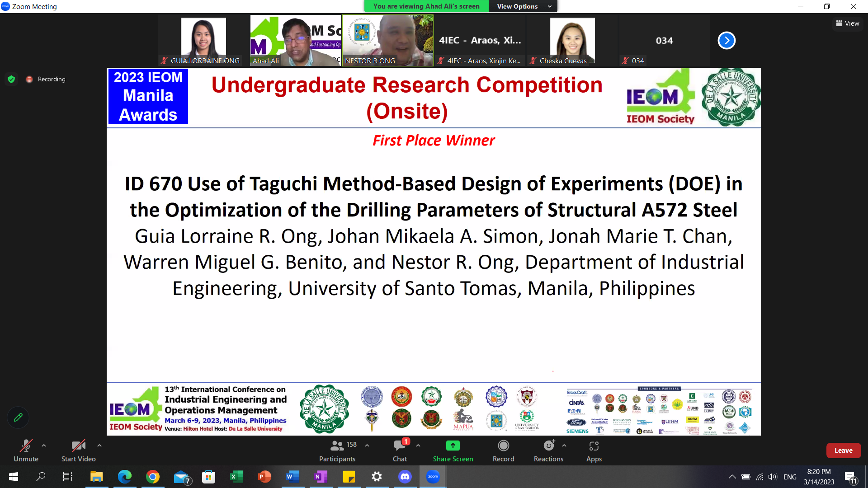Image resolution: width=868 pixels, height=488 pixels.
Task: Open the View Options dropdown
Action: (x=523, y=6)
